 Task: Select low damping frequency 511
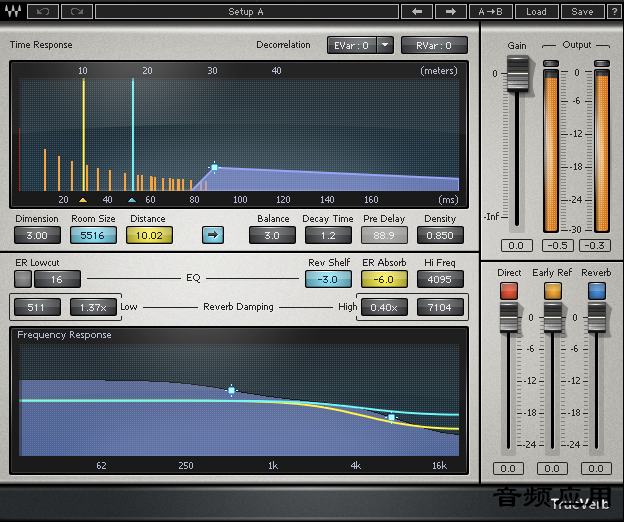coord(37,307)
